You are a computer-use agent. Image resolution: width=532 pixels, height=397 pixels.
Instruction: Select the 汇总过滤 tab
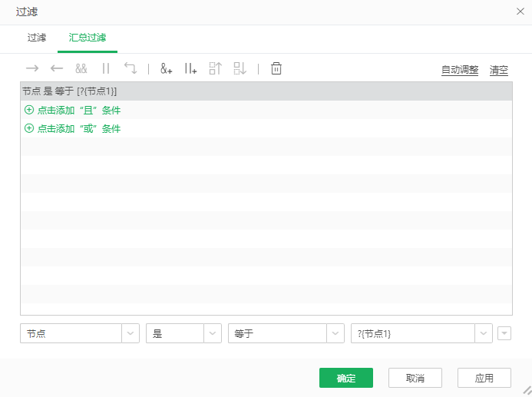(x=88, y=38)
